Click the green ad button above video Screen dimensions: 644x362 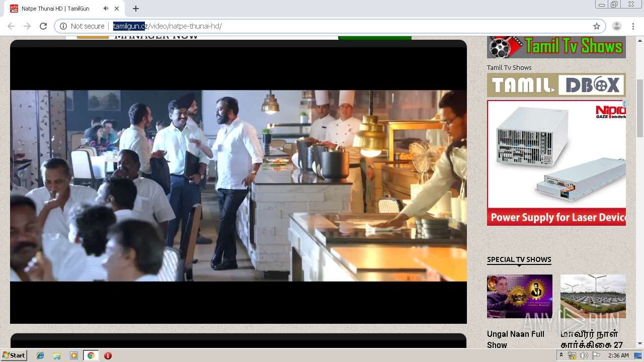tap(375, 38)
